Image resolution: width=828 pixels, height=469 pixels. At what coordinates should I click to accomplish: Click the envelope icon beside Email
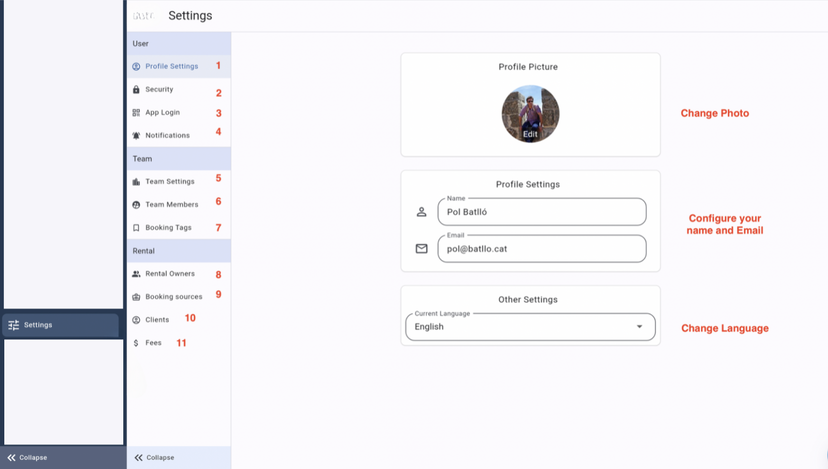pyautogui.click(x=421, y=249)
